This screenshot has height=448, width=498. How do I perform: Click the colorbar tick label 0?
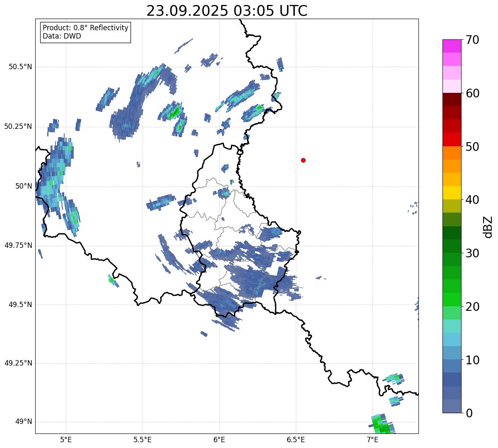coord(469,413)
